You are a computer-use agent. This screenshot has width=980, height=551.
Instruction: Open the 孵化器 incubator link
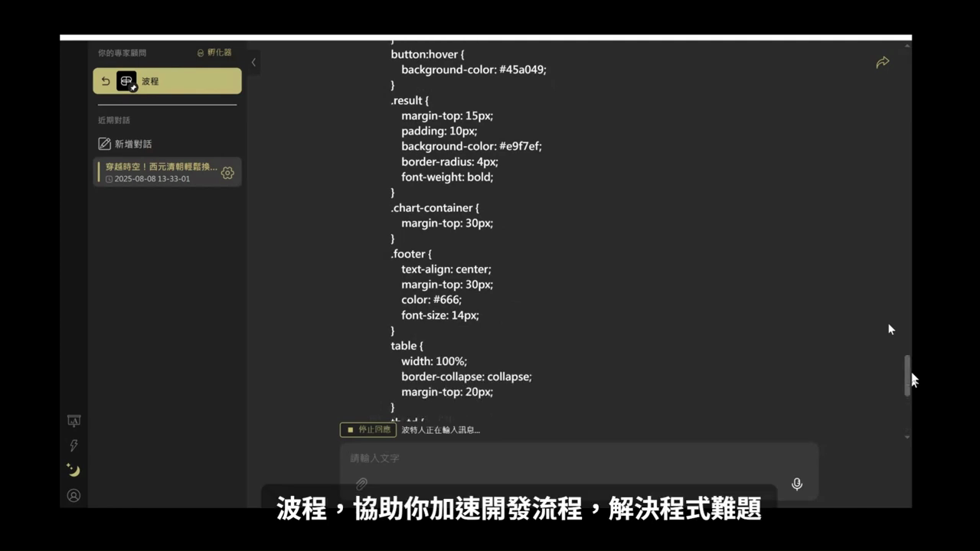pyautogui.click(x=214, y=53)
